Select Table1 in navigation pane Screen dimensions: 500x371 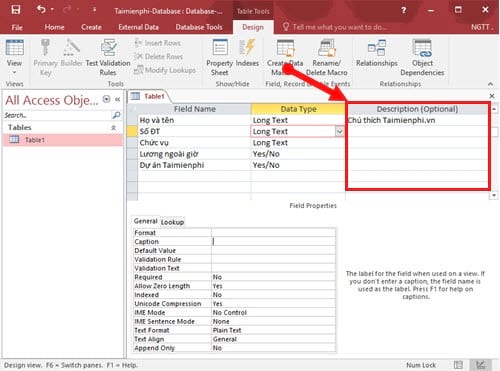click(63, 140)
